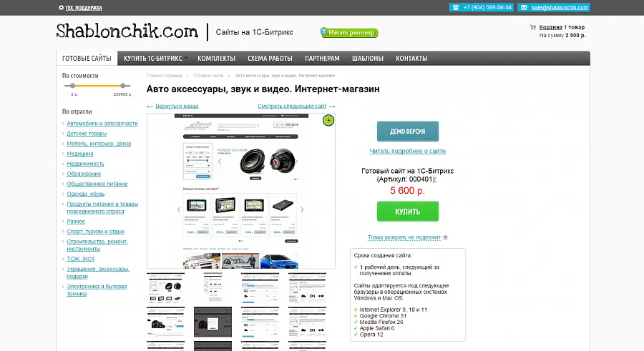Open Электроника и бытовая техника category

click(x=97, y=290)
